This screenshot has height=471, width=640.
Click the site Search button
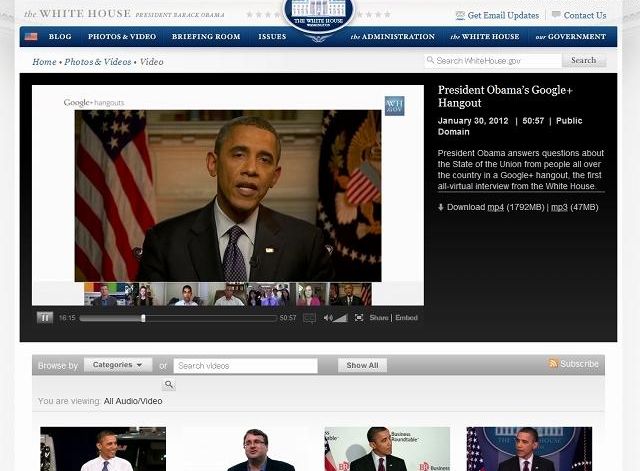pos(584,61)
